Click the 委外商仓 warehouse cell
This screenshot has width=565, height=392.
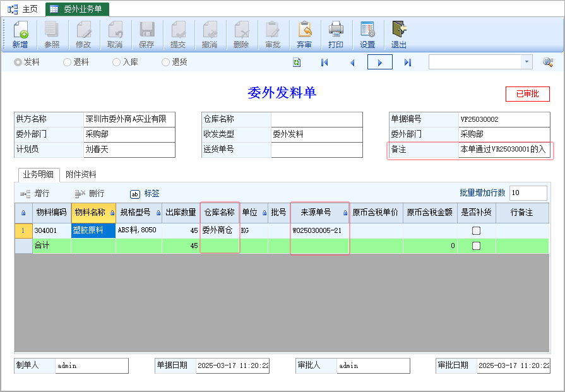[x=220, y=230]
